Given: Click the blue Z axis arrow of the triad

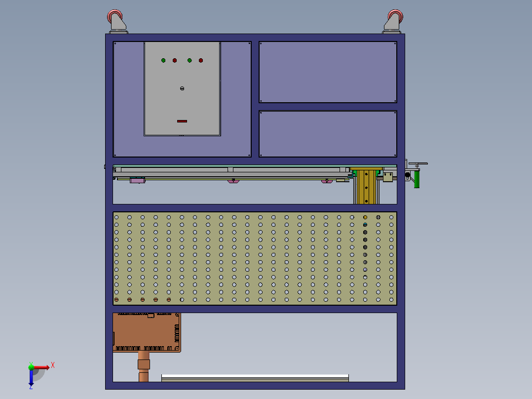Looking at the screenshot, I should (x=31, y=378).
